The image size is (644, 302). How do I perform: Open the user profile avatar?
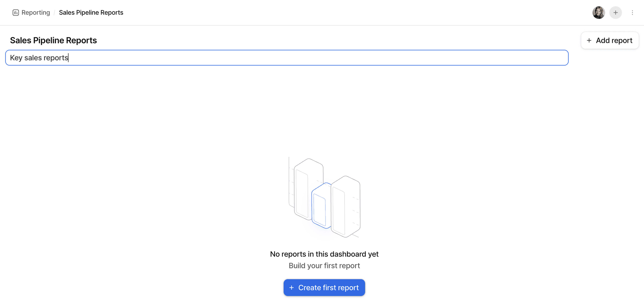[x=599, y=13]
